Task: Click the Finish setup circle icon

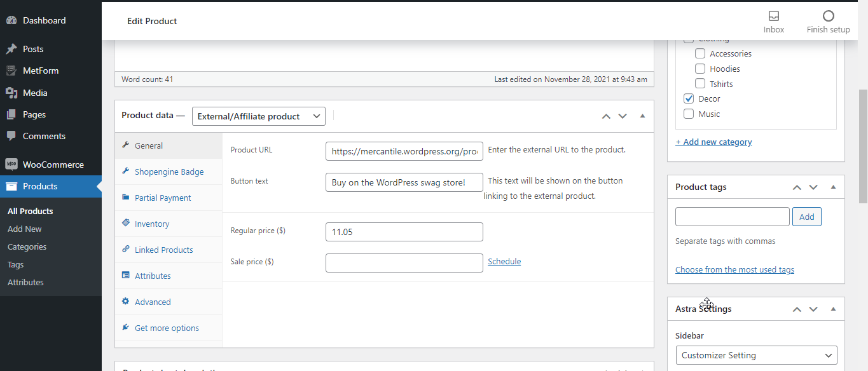Action: click(828, 17)
